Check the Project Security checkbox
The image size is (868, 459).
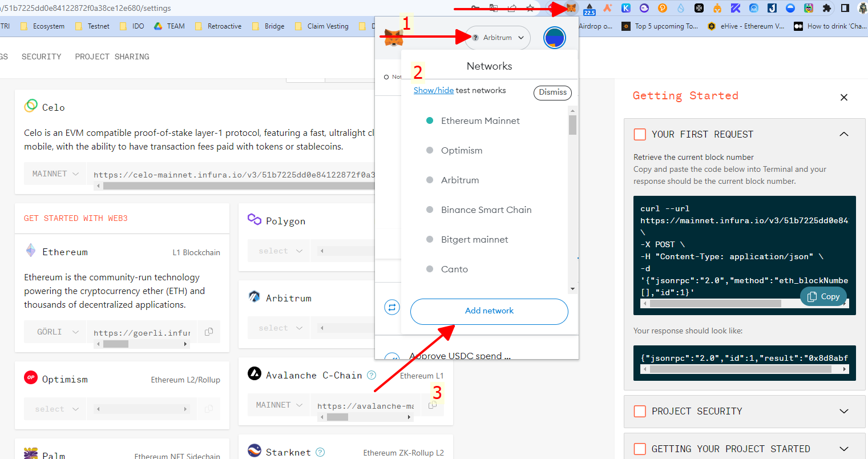[640, 411]
